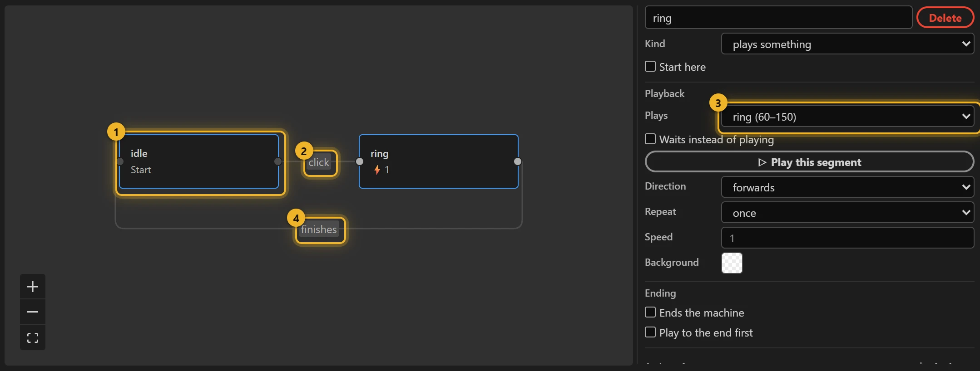
Task: Open the Background color swatch
Action: 732,263
